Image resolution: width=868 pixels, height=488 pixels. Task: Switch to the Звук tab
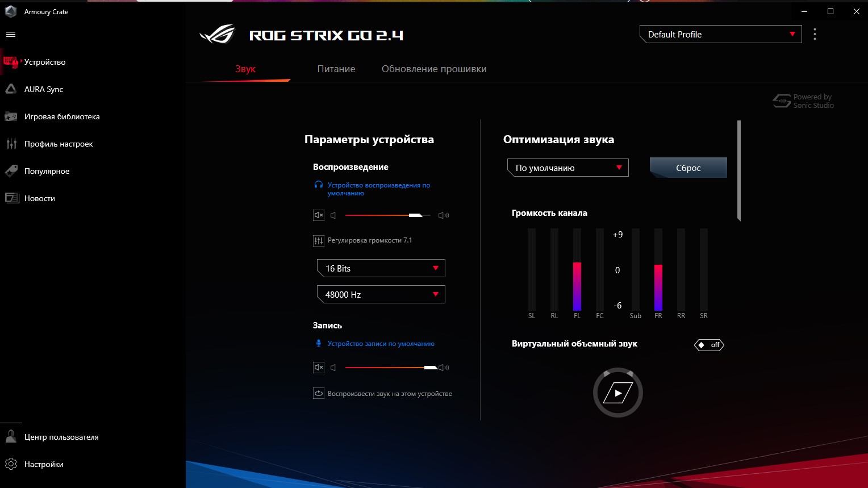coord(245,69)
